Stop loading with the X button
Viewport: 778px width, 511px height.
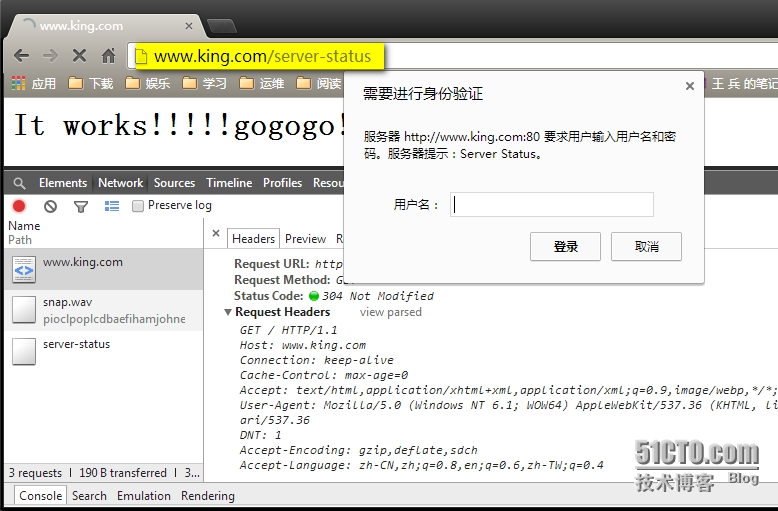click(79, 56)
